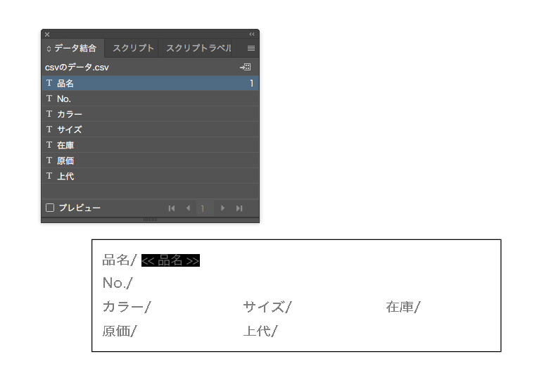This screenshot has height=392, width=544.
Task: Click the T text icon beside 上代
Action: coord(49,176)
